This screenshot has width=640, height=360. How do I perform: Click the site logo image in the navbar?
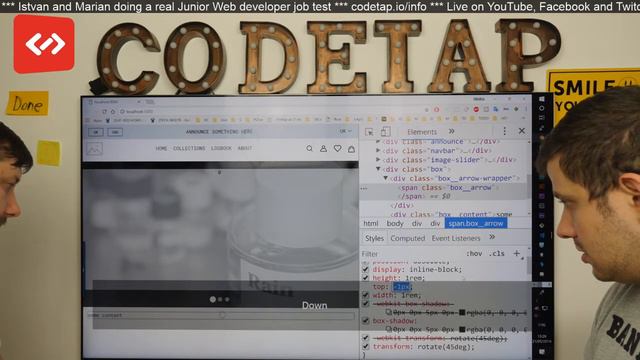tap(95, 149)
